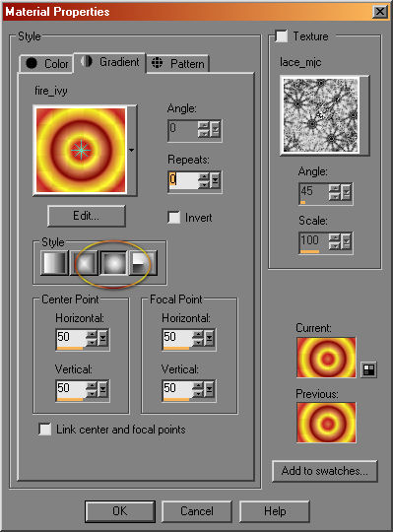The height and width of the screenshot is (532, 393).
Task: Open the Repeats slider dropdown
Action: pyautogui.click(x=215, y=180)
